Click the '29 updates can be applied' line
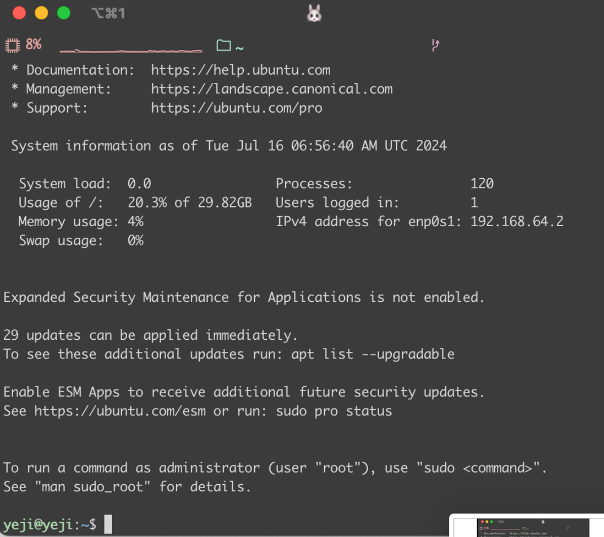 pyautogui.click(x=150, y=335)
